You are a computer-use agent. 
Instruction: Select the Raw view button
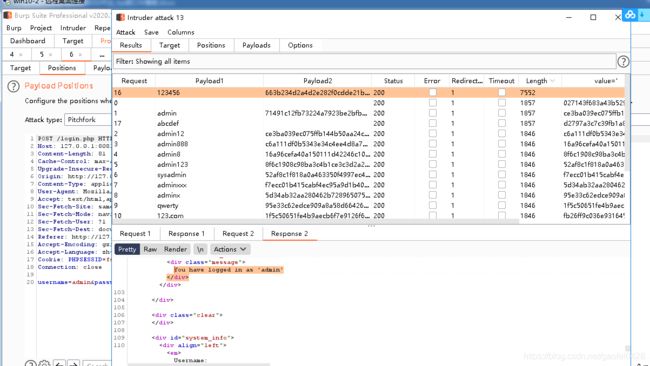[150, 249]
